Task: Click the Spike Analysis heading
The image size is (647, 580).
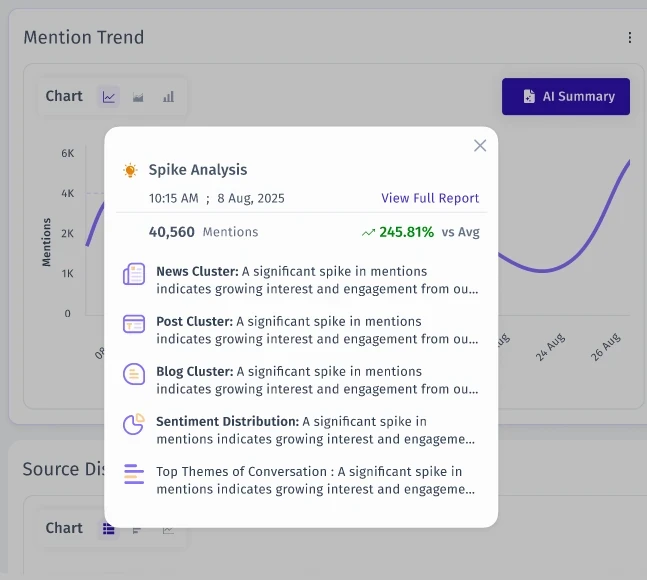Action: 198,170
